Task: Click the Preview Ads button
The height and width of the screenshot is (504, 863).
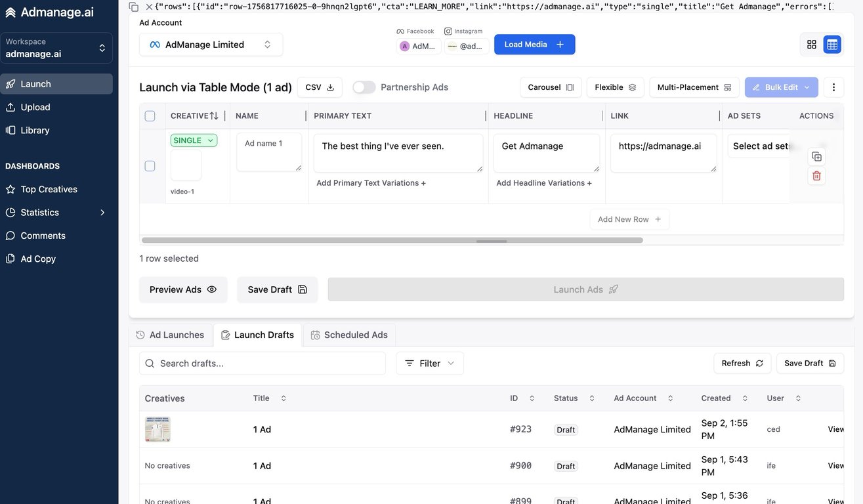Action: (183, 289)
